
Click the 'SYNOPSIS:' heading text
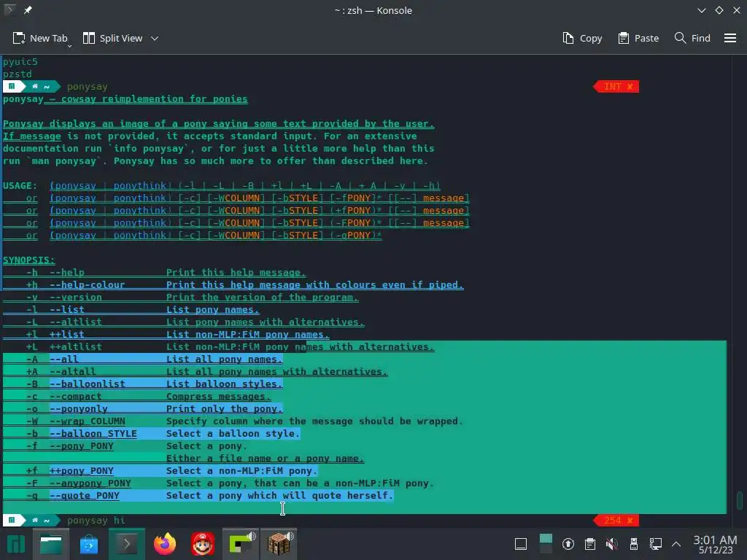click(x=29, y=260)
